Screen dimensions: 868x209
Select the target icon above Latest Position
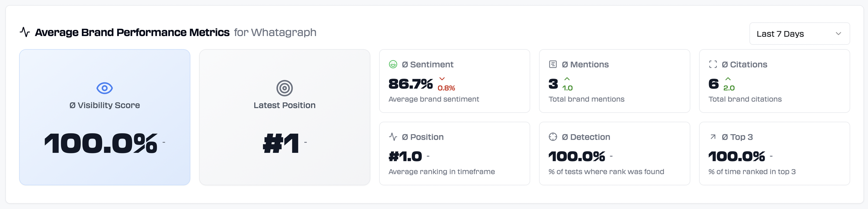(285, 89)
